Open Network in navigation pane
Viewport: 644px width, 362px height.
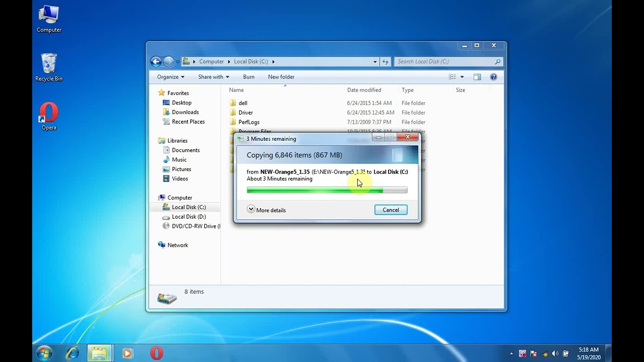[173, 245]
